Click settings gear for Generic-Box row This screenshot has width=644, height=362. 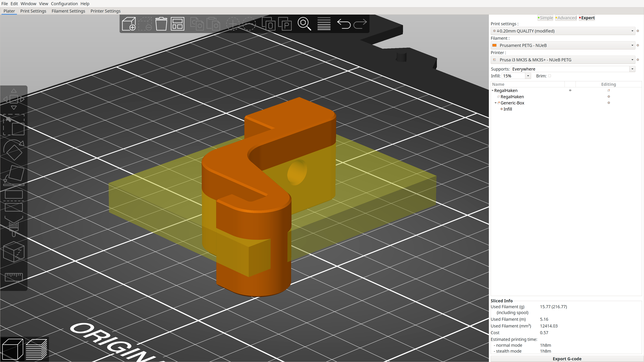(609, 103)
